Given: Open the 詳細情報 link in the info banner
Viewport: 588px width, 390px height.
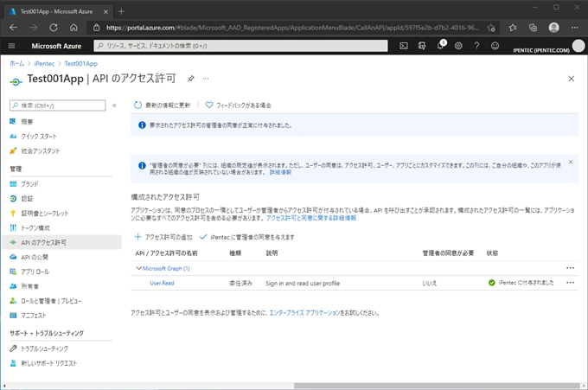Looking at the screenshot, I should pyautogui.click(x=280, y=172).
